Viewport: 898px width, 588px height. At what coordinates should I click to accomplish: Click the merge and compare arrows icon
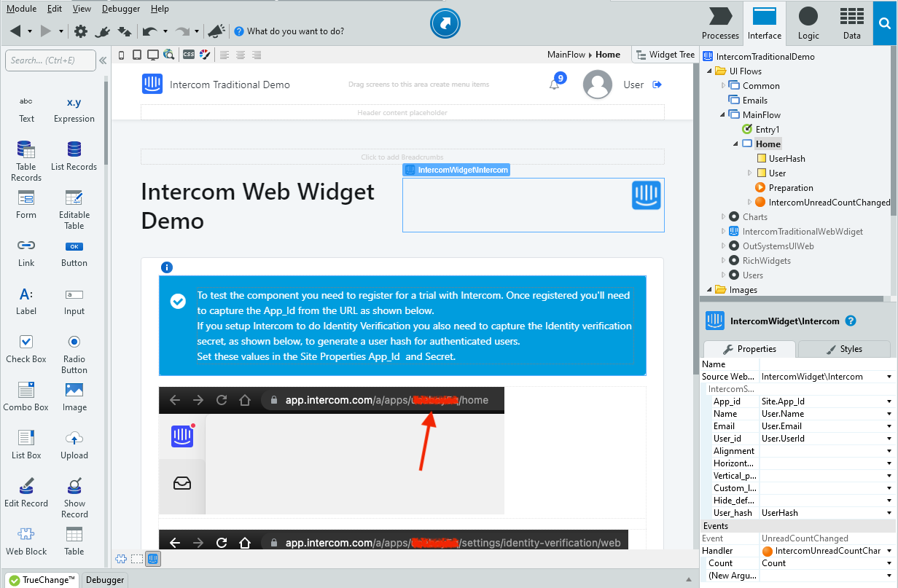pyautogui.click(x=125, y=31)
